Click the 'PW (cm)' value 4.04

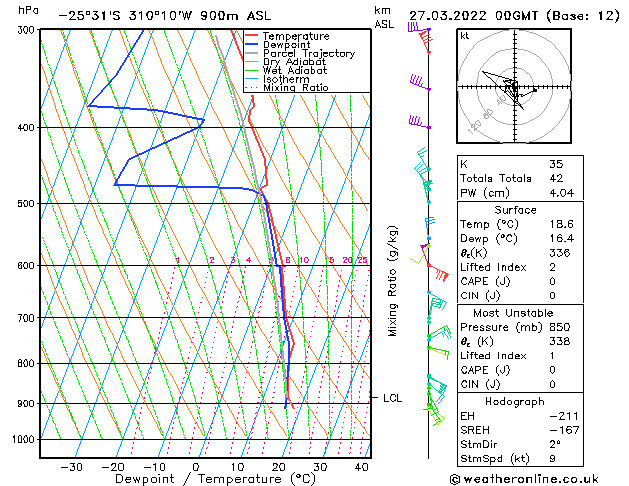(x=562, y=193)
